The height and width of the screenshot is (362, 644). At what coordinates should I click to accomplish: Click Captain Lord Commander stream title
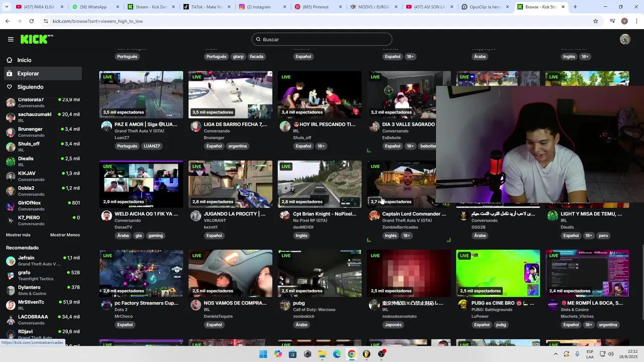[x=414, y=214]
